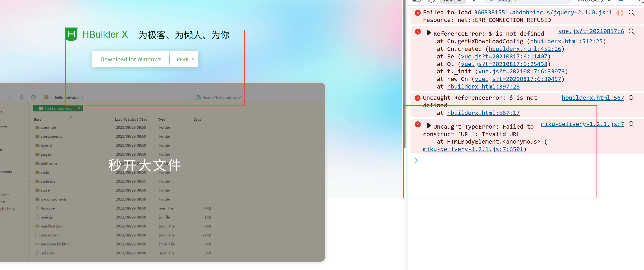
Task: Expand the Uncaught TypeError Invalid URL message
Action: (x=428, y=126)
